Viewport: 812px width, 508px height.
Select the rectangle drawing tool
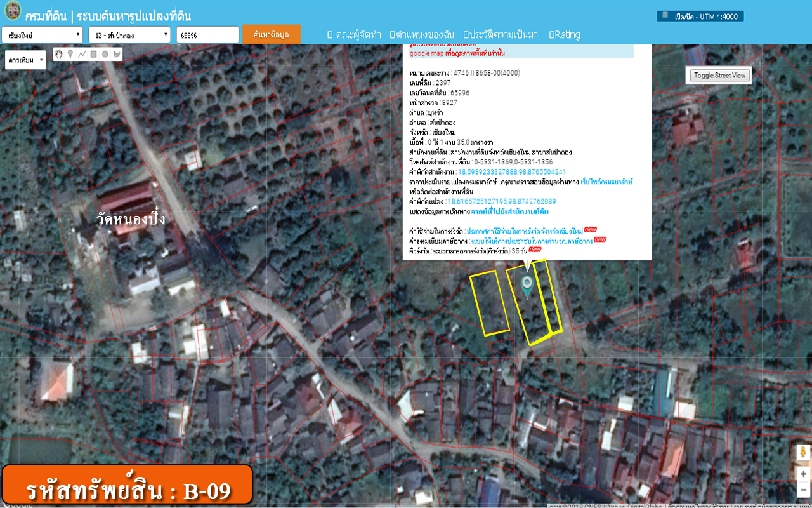tap(93, 55)
